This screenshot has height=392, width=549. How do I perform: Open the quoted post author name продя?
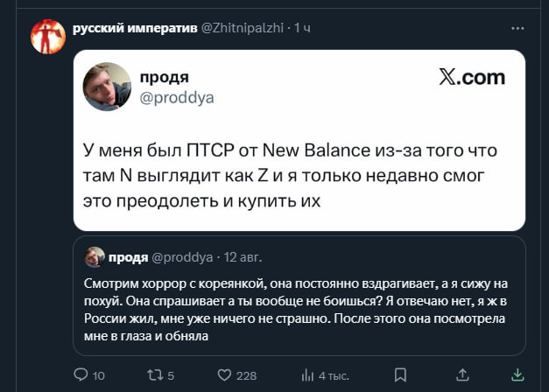tap(128, 257)
